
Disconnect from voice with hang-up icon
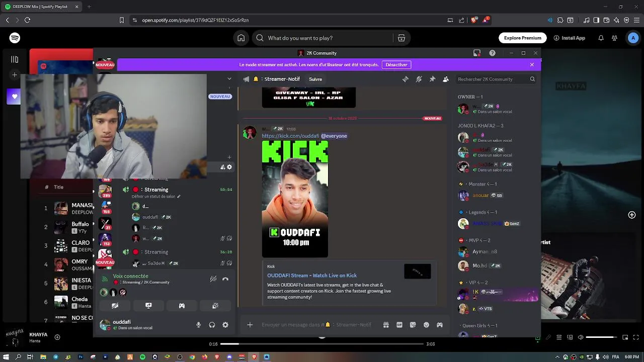pos(225,279)
